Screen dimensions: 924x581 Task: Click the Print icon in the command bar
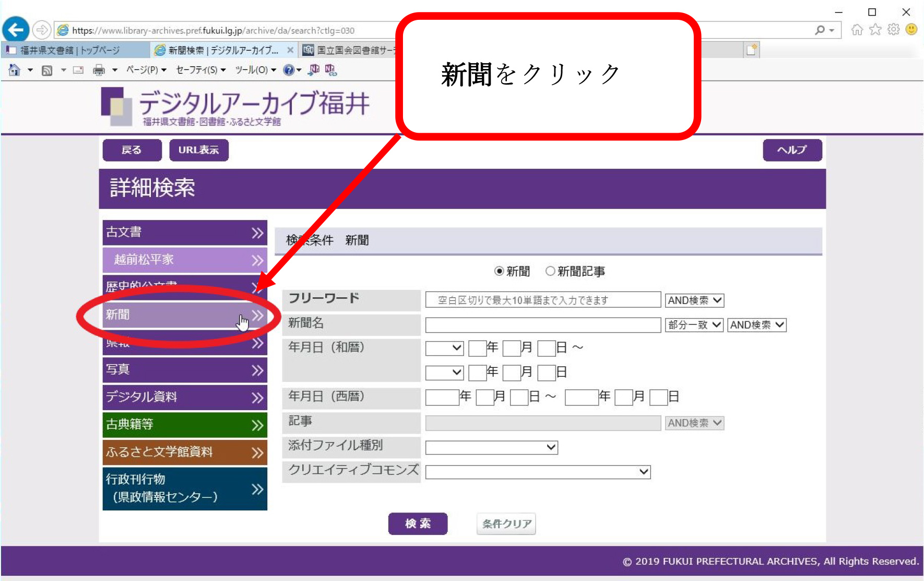99,70
